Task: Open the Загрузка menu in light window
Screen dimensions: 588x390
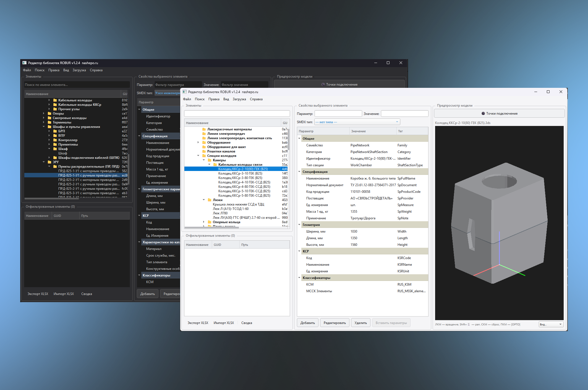Action: tap(239, 99)
